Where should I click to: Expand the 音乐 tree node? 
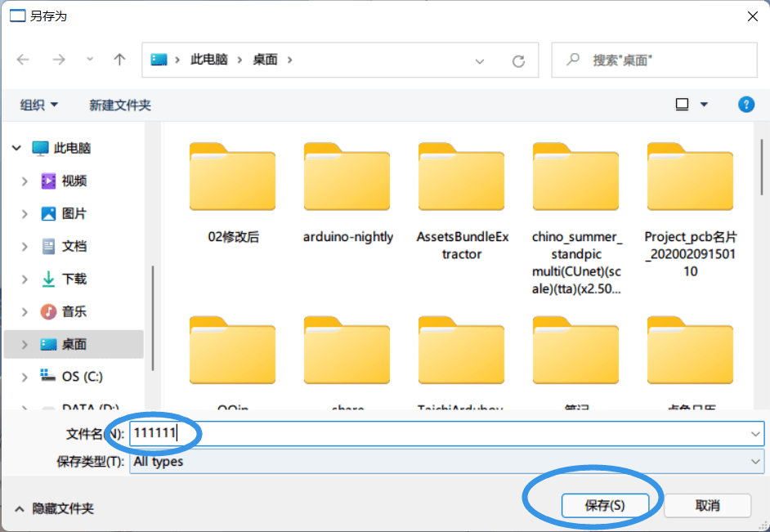point(25,311)
